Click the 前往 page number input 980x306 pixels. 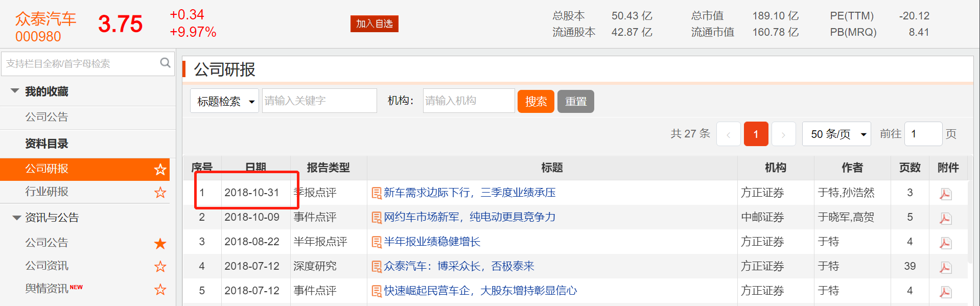(x=923, y=134)
